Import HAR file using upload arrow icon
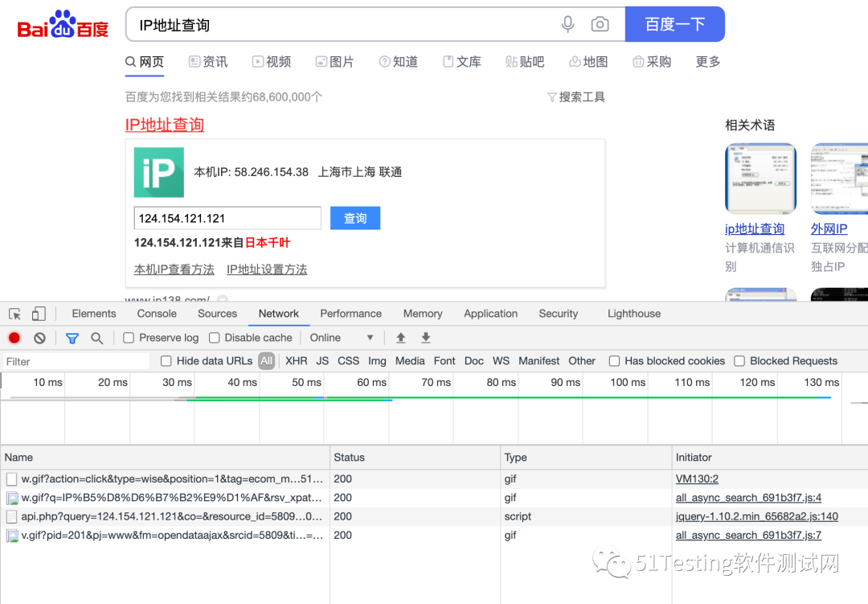868x604 pixels. tap(400, 337)
